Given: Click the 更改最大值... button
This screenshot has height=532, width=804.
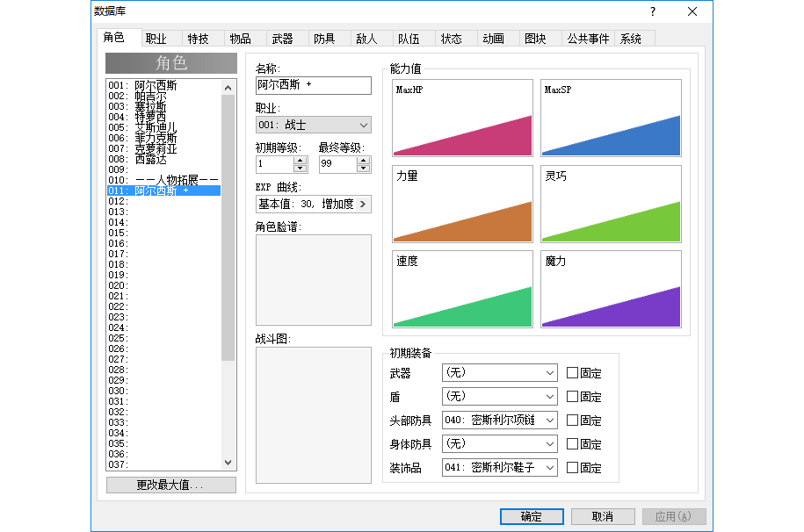Looking at the screenshot, I should pos(170,485).
